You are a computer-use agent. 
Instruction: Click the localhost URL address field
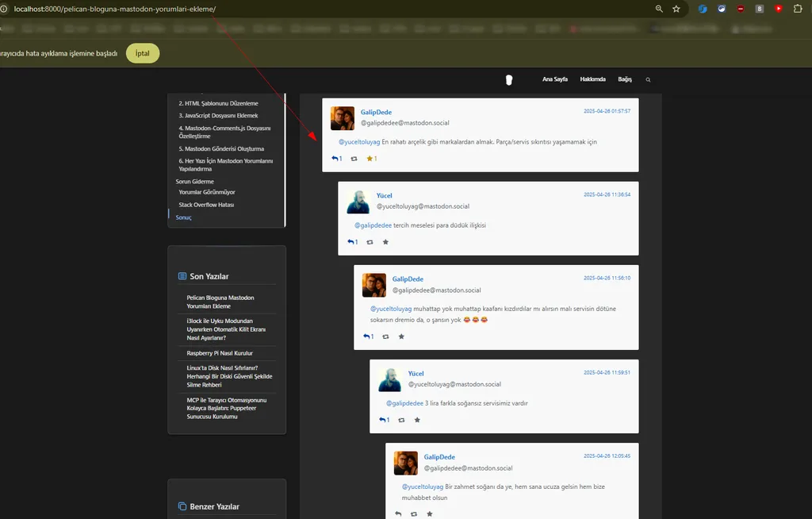(x=115, y=9)
